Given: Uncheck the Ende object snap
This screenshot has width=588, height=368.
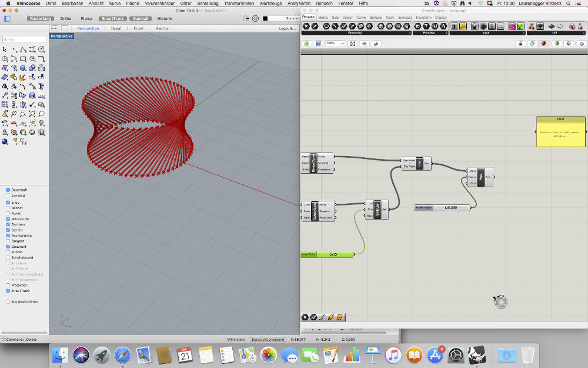Looking at the screenshot, I should click(x=8, y=203).
